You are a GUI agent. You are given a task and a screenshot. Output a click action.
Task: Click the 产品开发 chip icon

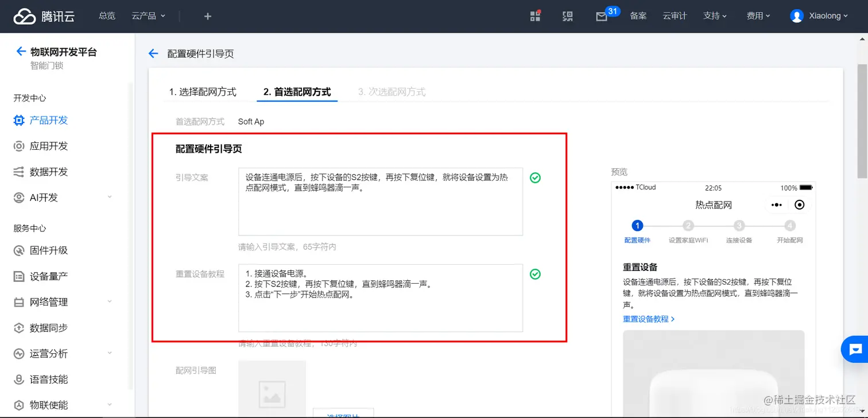pyautogui.click(x=19, y=120)
